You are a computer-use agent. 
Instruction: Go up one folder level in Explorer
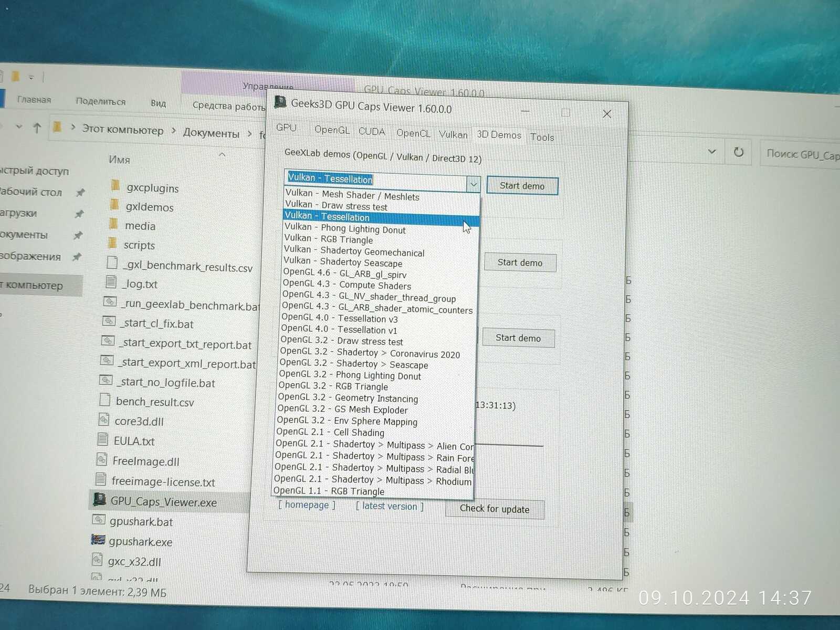pos(37,128)
